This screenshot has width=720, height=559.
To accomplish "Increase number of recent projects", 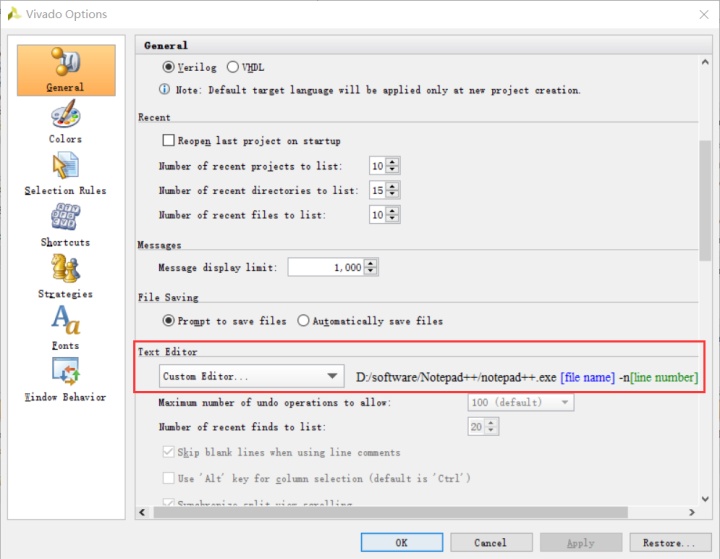I will pos(392,162).
